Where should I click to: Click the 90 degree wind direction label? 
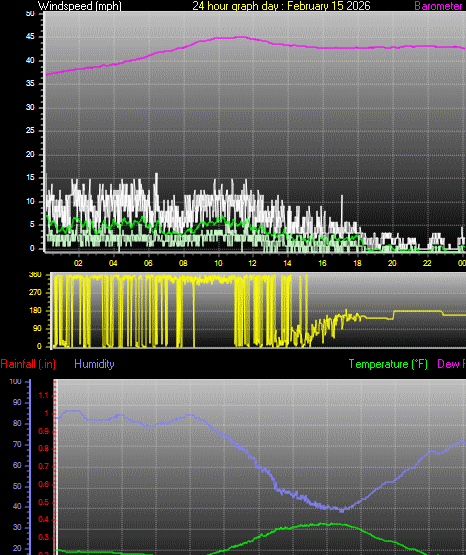coord(38,328)
